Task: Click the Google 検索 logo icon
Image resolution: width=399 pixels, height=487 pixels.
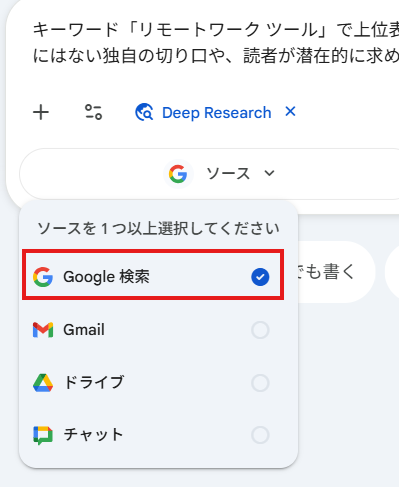Action: point(43,277)
